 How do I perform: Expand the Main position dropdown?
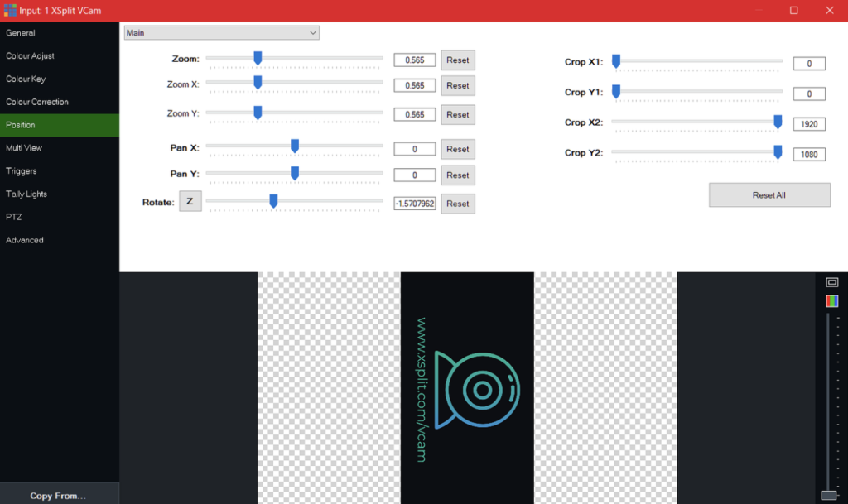click(222, 33)
